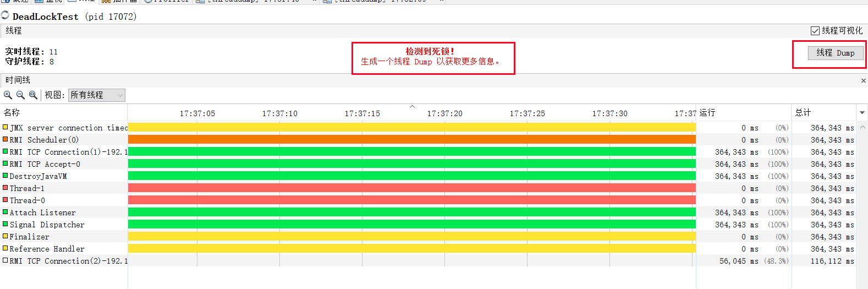The width and height of the screenshot is (868, 289).
Task: Click the DeadLockTest (pid 17072) title
Action: (x=74, y=17)
